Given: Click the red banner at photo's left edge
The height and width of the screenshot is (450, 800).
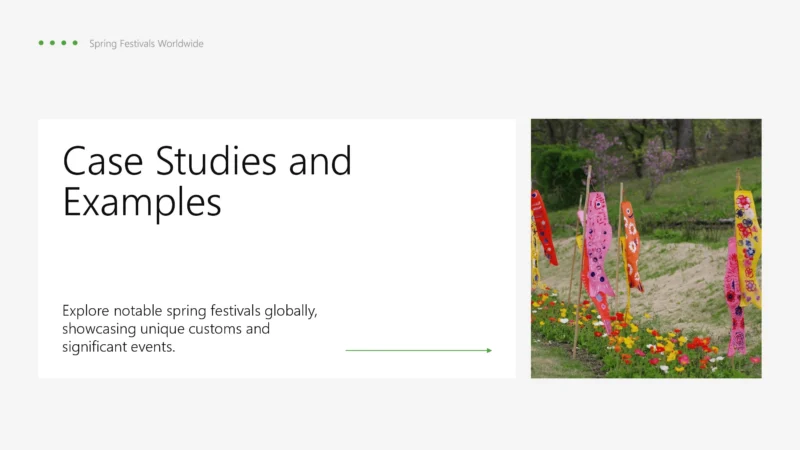Looking at the screenshot, I should pos(543,225).
